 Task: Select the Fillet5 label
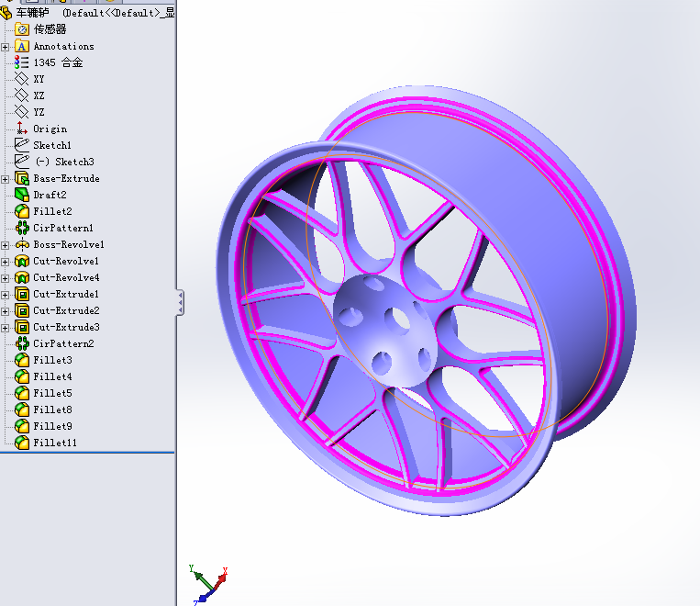[x=52, y=393]
